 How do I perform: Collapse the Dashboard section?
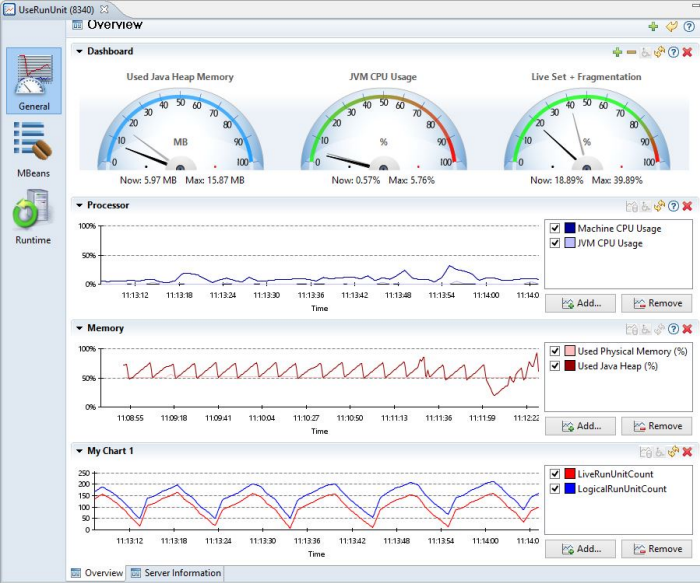point(80,52)
